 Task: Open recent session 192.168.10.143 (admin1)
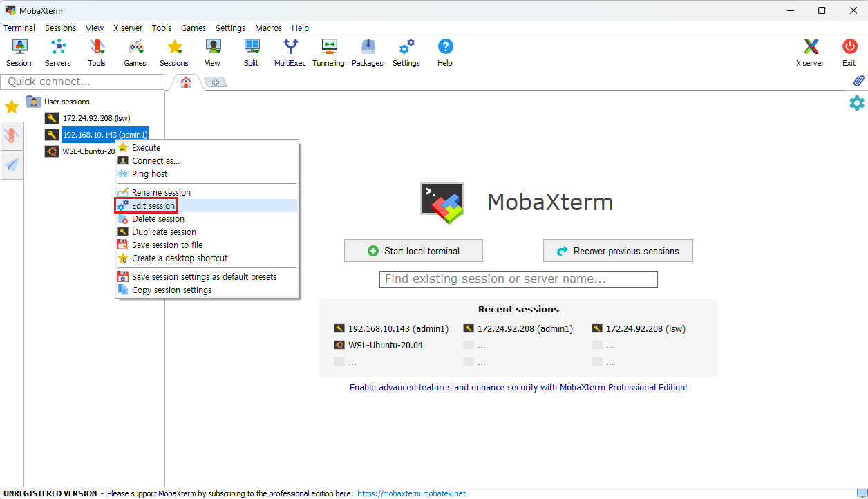(x=391, y=329)
